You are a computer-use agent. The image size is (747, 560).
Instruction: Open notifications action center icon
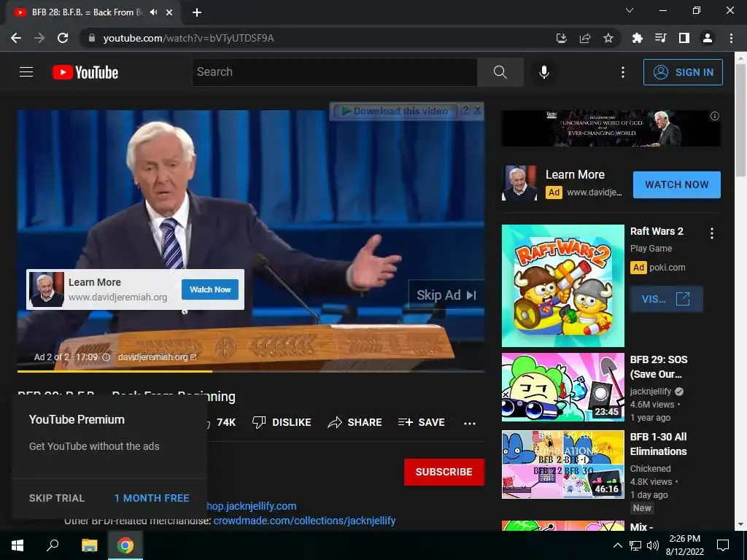coord(723,545)
